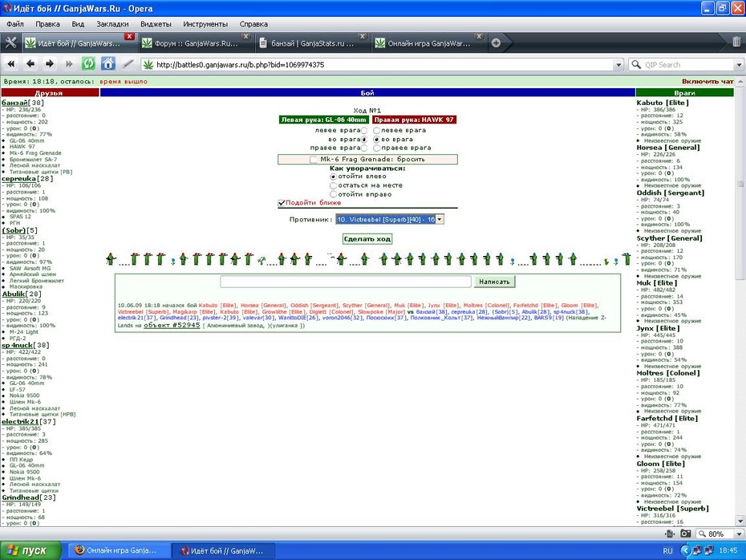This screenshot has height=560, width=746.
Task: Choose 'отойти вправо' dodge option
Action: click(x=333, y=194)
